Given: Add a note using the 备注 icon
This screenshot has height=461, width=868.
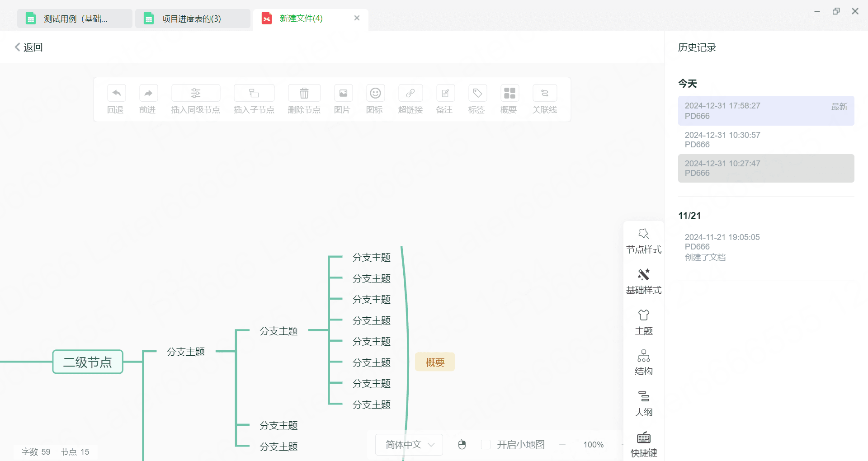Looking at the screenshot, I should [x=445, y=93].
